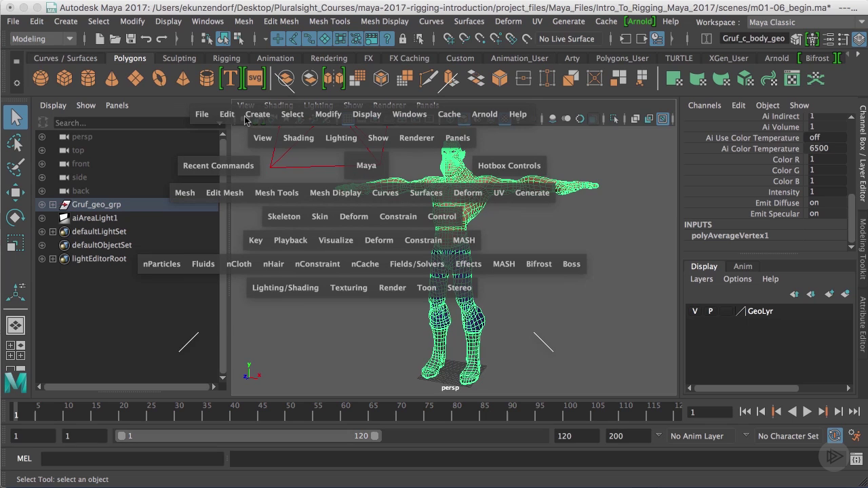The height and width of the screenshot is (488, 868).
Task: Click the Multi-Cut tool shelf icon
Action: coord(429,79)
